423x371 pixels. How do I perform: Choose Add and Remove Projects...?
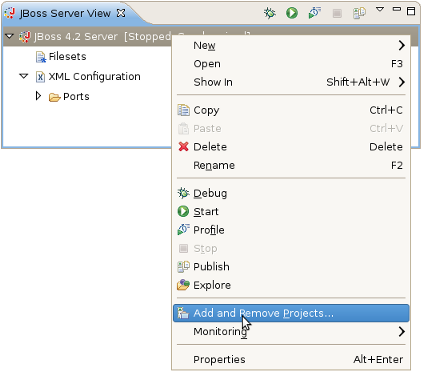pos(291,313)
